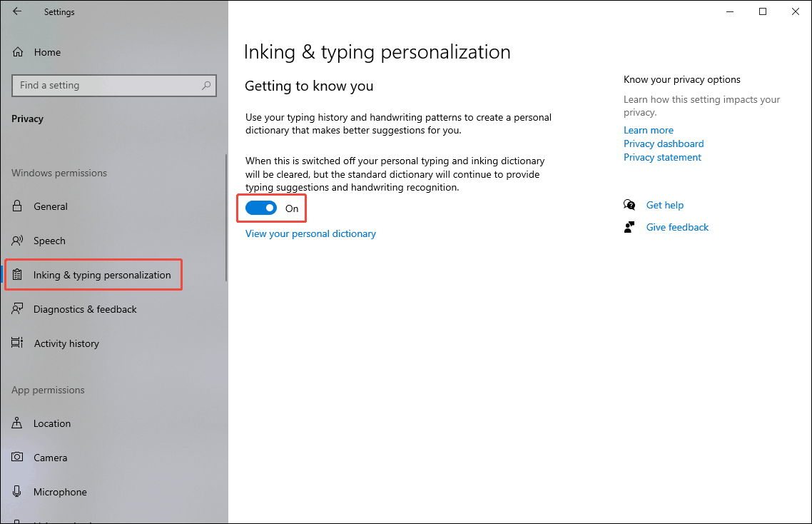
Task: Click the Location permission icon
Action: coord(18,423)
